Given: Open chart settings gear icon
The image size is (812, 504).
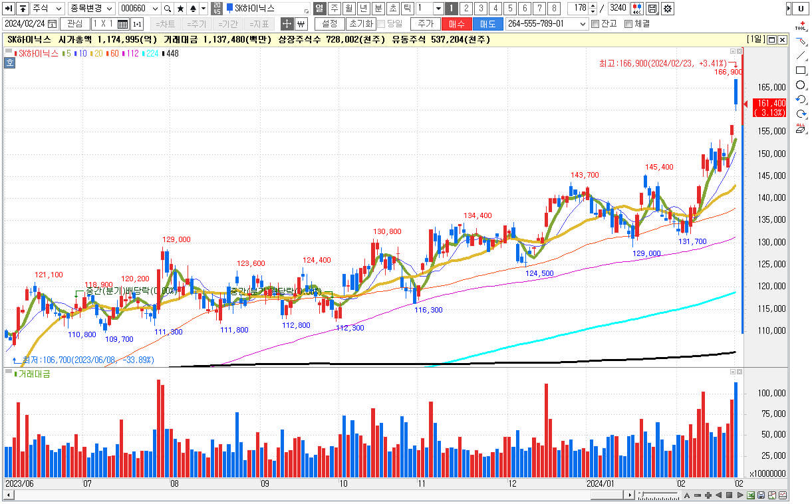Looking at the screenshot, I should [x=667, y=9].
